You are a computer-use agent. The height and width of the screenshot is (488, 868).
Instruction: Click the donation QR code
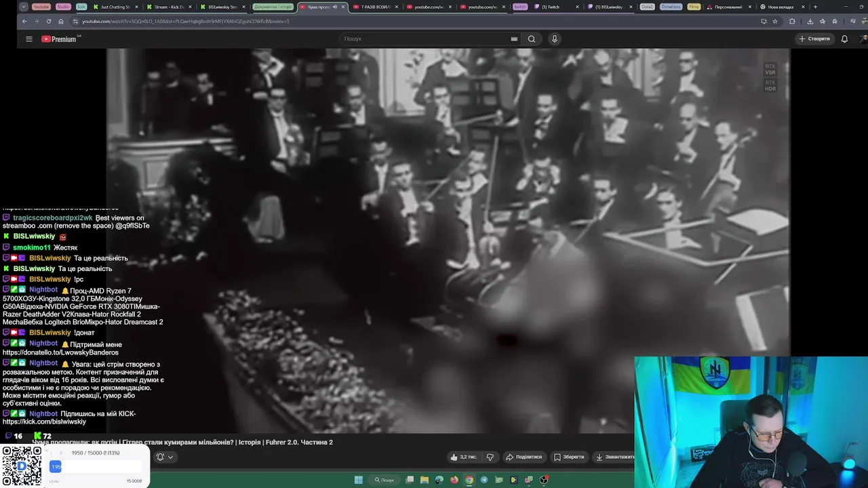click(x=22, y=465)
